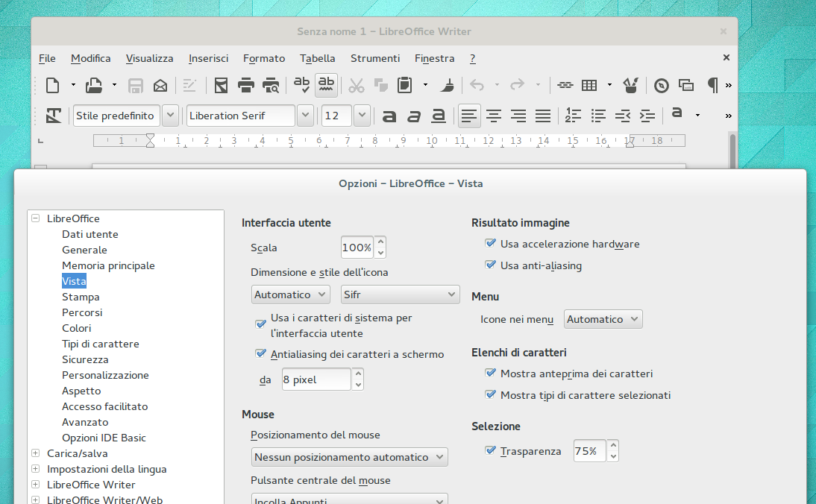The width and height of the screenshot is (816, 504).
Task: Click the Edit mode pencil icon
Action: (189, 85)
